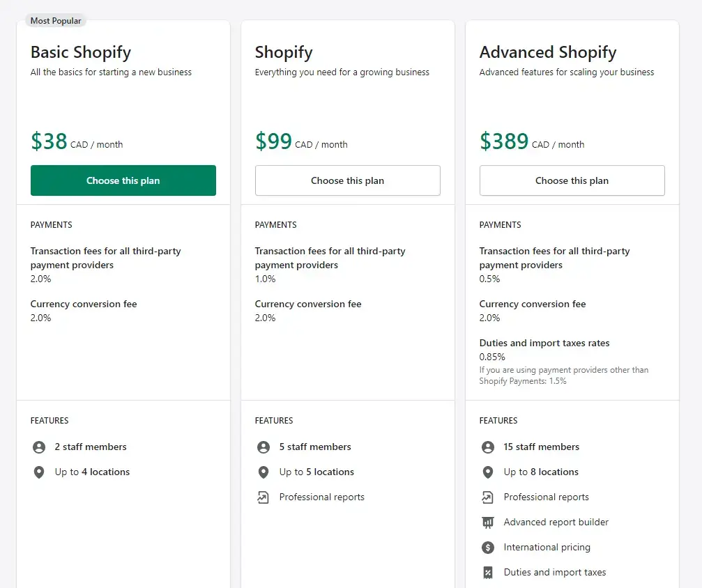Click the Professional reports icon in Advanced Shopify plan
The height and width of the screenshot is (588, 702).
487,497
